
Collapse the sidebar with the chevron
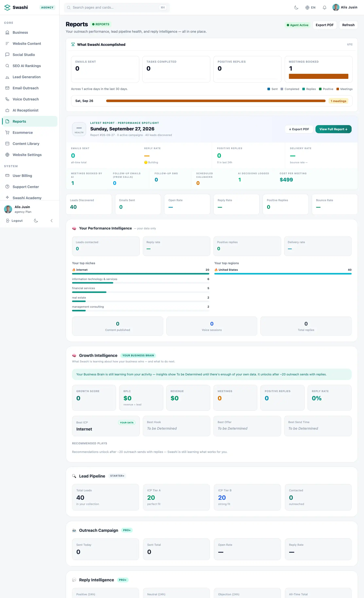(51, 221)
